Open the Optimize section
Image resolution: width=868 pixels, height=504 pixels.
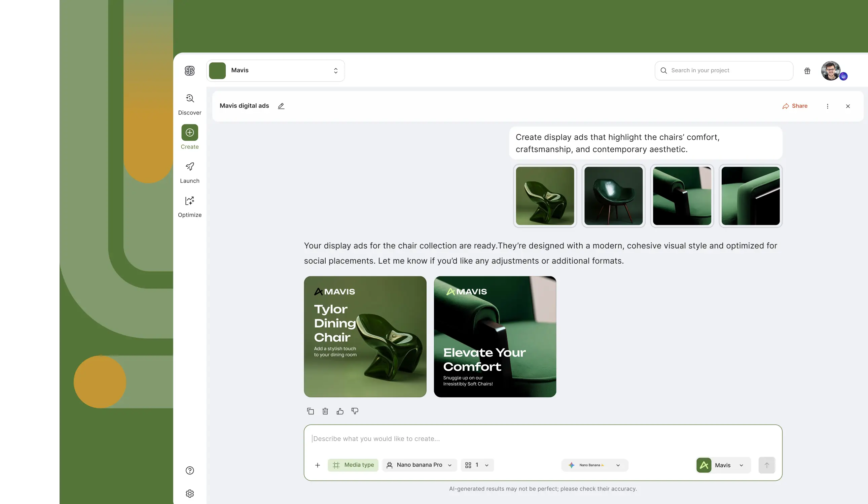(x=190, y=207)
